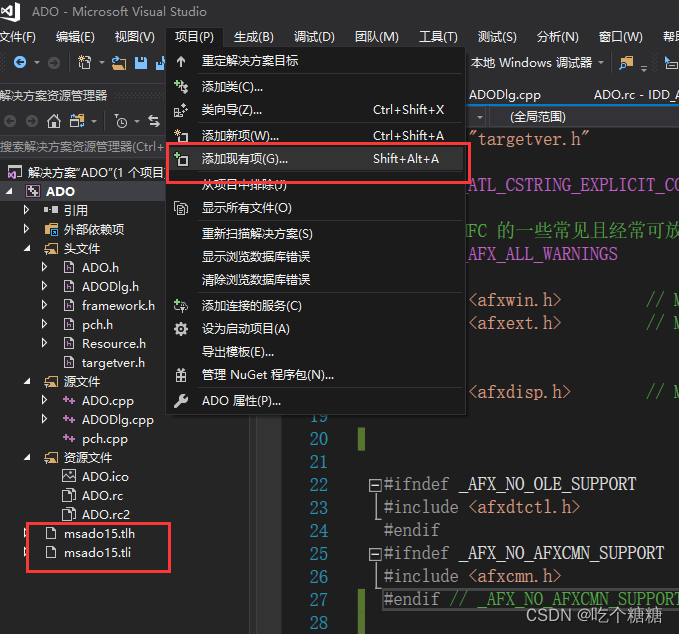Click the find in files toolbar icon
679x634 pixels.
[x=626, y=63]
